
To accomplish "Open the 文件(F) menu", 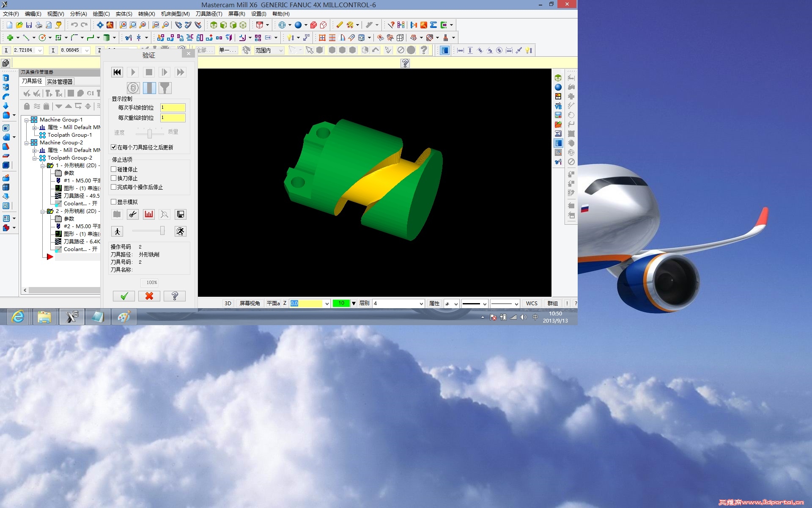I will click(x=11, y=14).
